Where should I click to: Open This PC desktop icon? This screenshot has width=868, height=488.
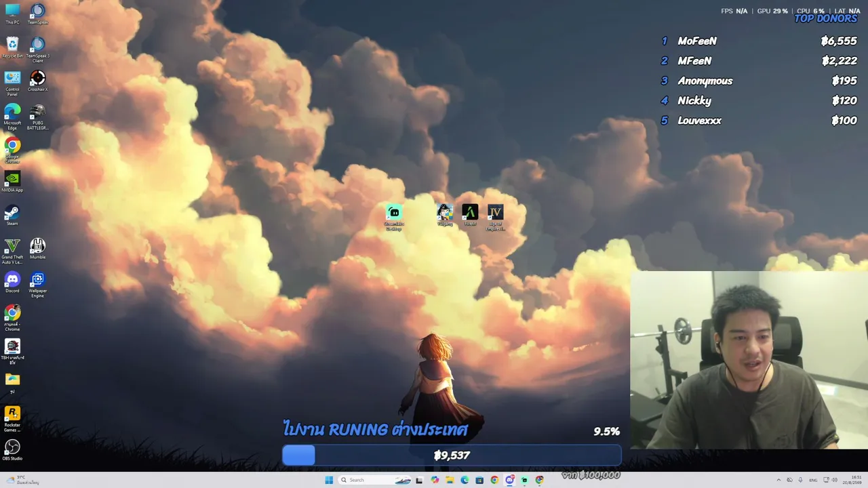12,14
